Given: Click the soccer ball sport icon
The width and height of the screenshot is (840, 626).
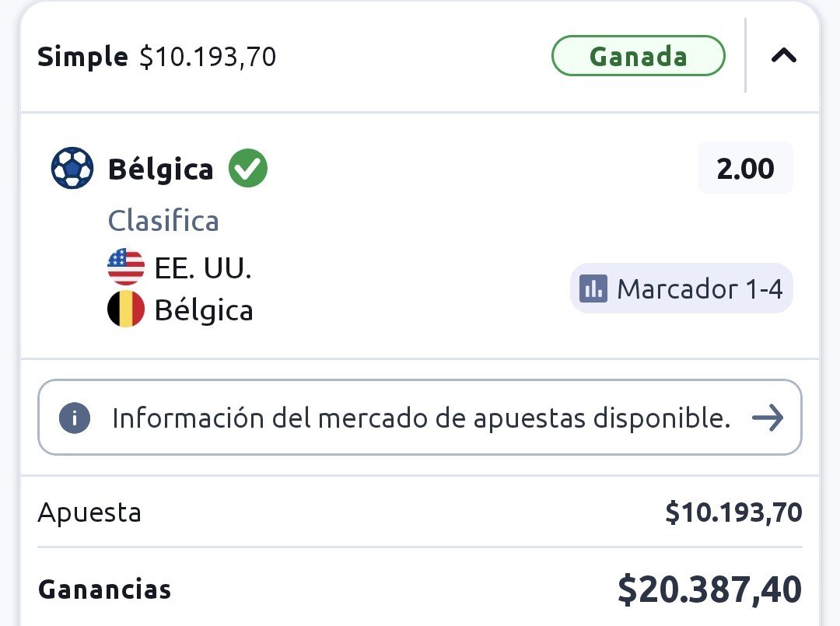Looking at the screenshot, I should click(x=72, y=168).
